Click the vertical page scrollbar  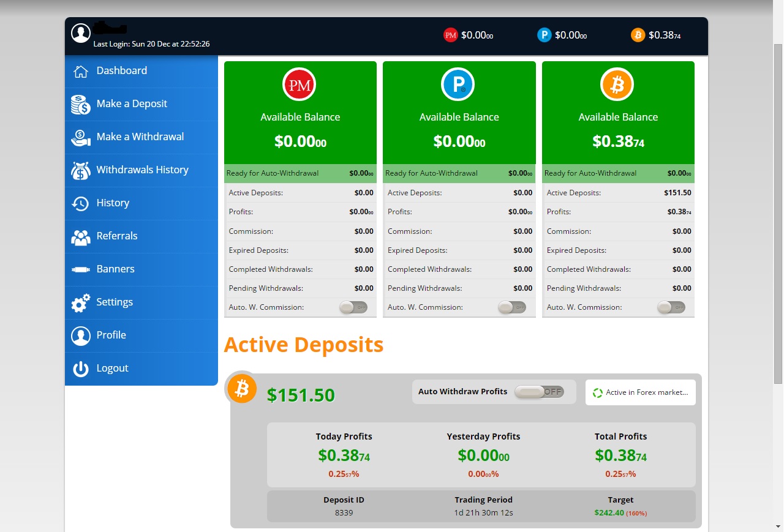[x=778, y=214]
